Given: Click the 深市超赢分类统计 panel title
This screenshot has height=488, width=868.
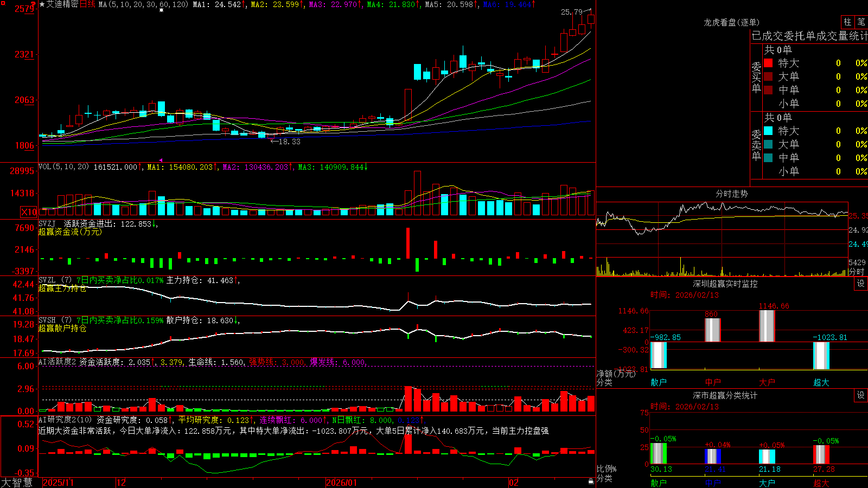Looking at the screenshot, I should coord(725,395).
